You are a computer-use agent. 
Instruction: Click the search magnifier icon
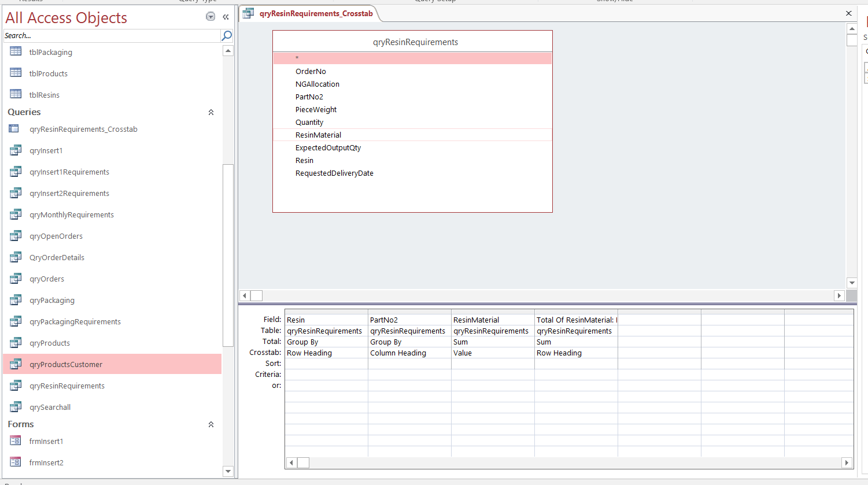(x=226, y=35)
